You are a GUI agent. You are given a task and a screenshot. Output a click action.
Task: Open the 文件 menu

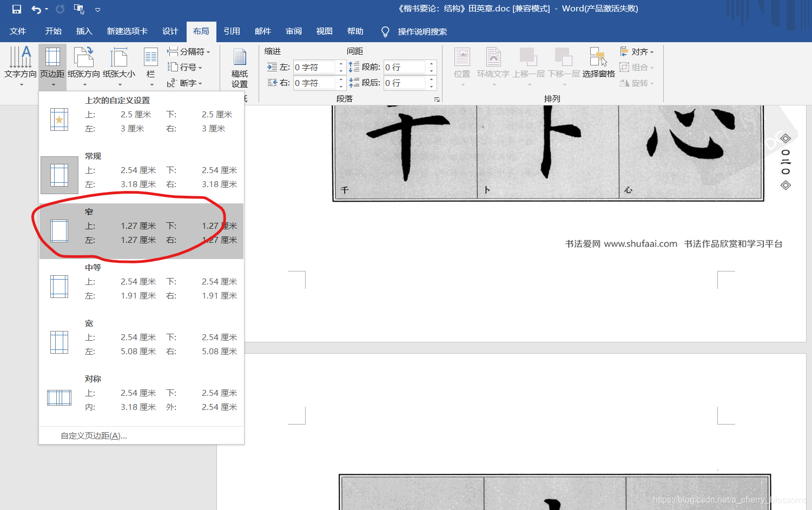pyautogui.click(x=18, y=31)
